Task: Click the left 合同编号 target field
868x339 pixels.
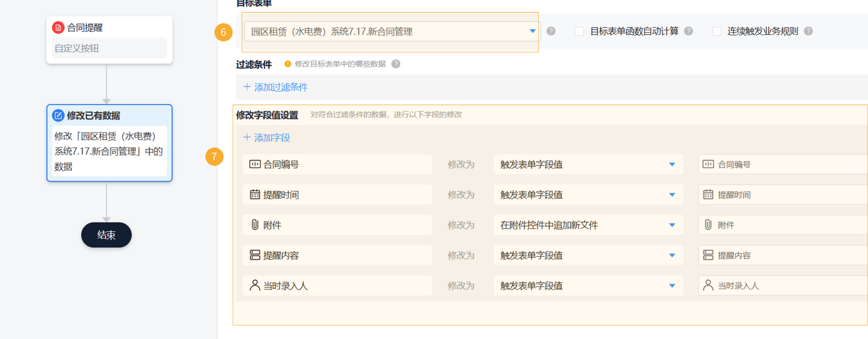Action: coord(337,164)
